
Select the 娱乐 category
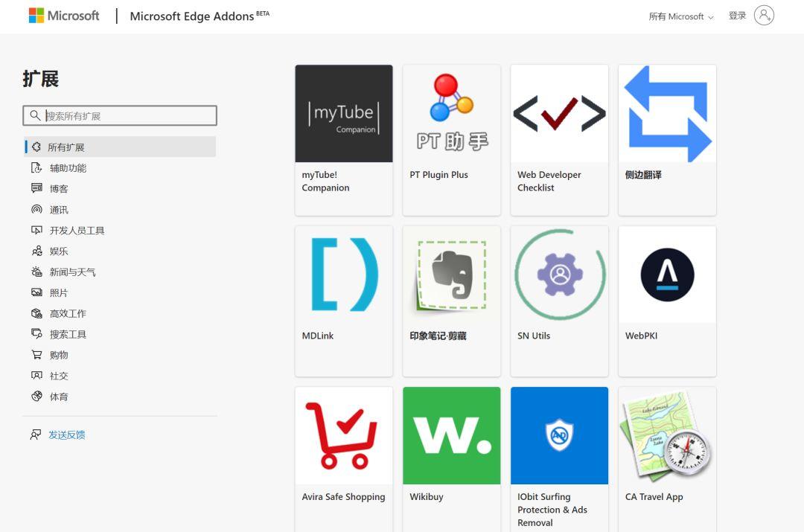point(59,251)
